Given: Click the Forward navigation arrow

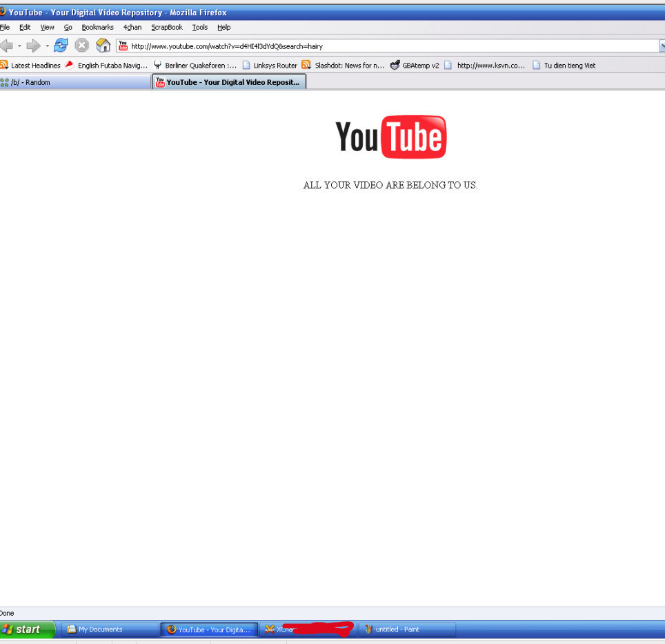Looking at the screenshot, I should 33,46.
